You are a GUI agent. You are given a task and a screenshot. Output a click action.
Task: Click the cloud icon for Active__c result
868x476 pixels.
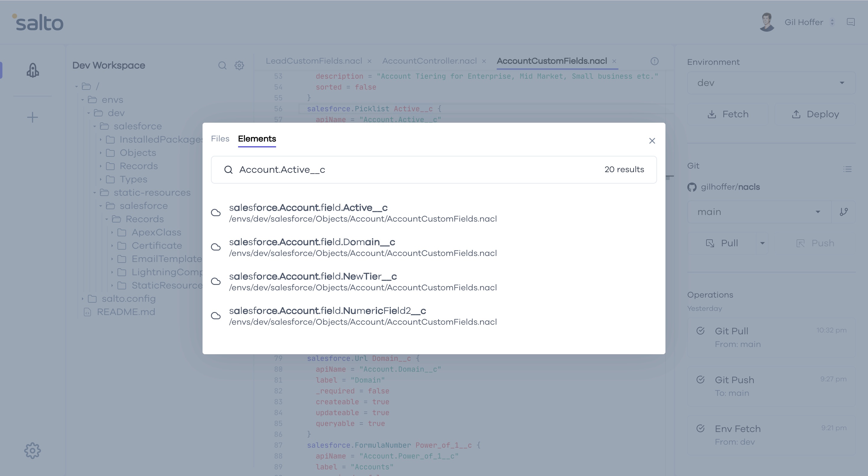[216, 213]
